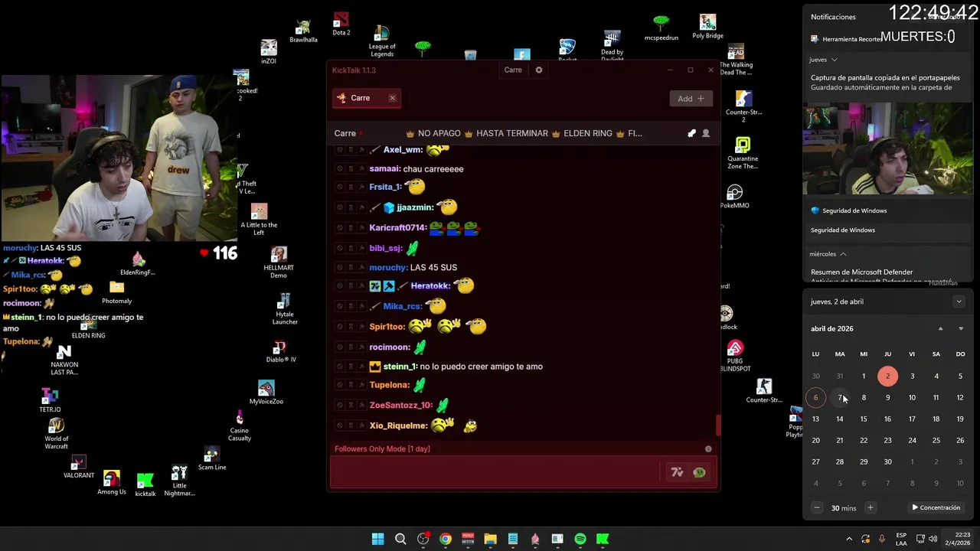Click pin icon beside bibi_ssj message
Screen dimensions: 980x551
tap(361, 249)
